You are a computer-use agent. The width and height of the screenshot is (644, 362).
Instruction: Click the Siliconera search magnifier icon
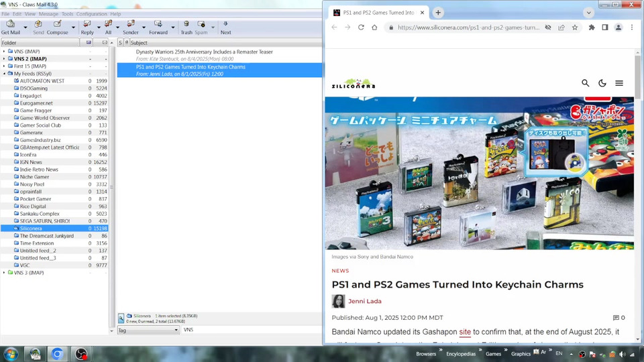point(585,83)
